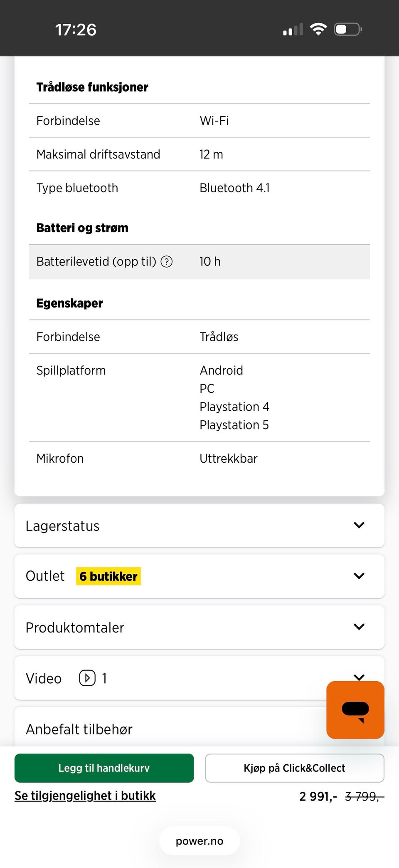Click the yellow 6 butikker badge
The image size is (399, 868).
click(x=108, y=576)
